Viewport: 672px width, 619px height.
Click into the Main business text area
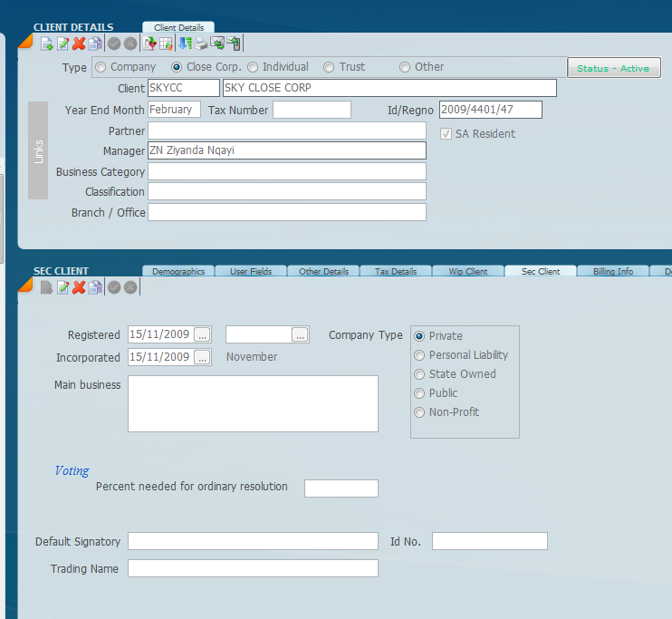[x=253, y=403]
